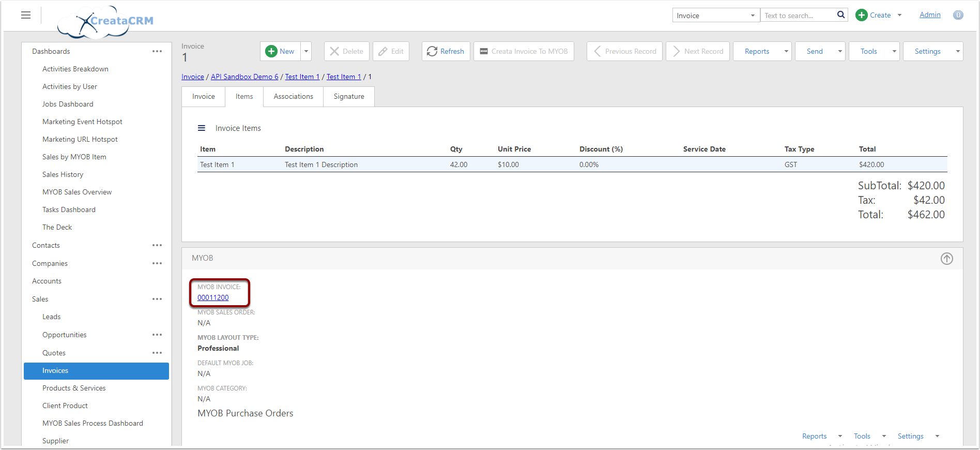The width and height of the screenshot is (980, 450).
Task: Expand the Create dropdown arrow
Action: 899,15
